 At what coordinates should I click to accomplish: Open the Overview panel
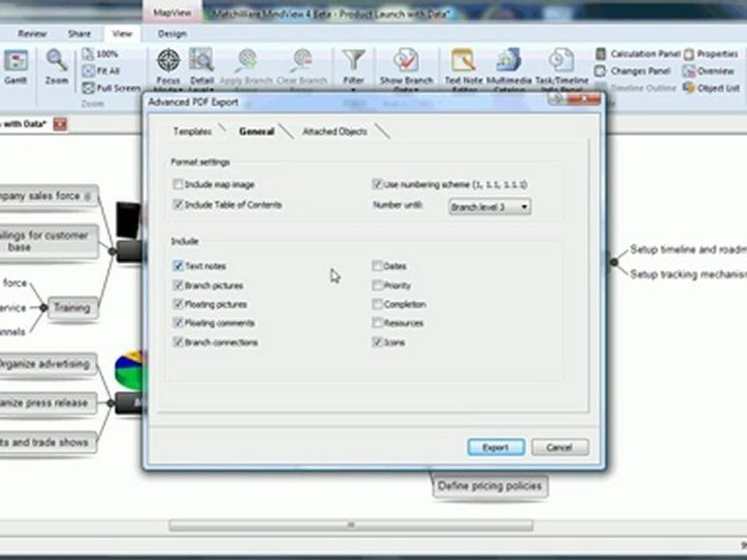click(708, 72)
